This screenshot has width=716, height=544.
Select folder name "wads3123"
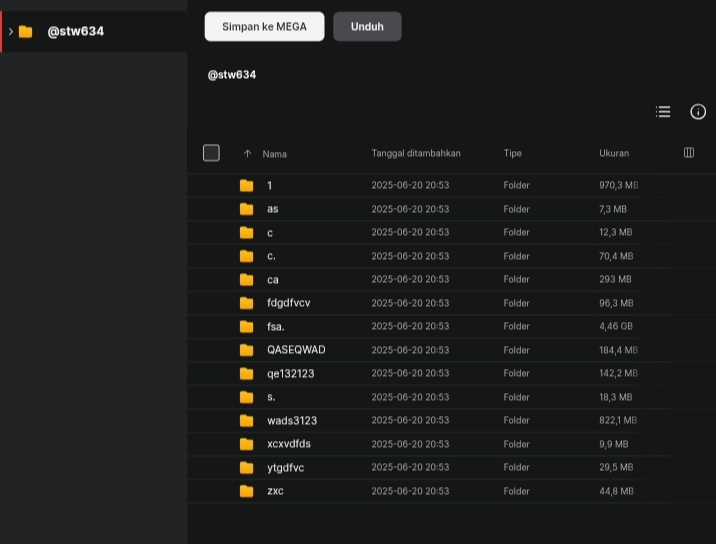coord(292,421)
